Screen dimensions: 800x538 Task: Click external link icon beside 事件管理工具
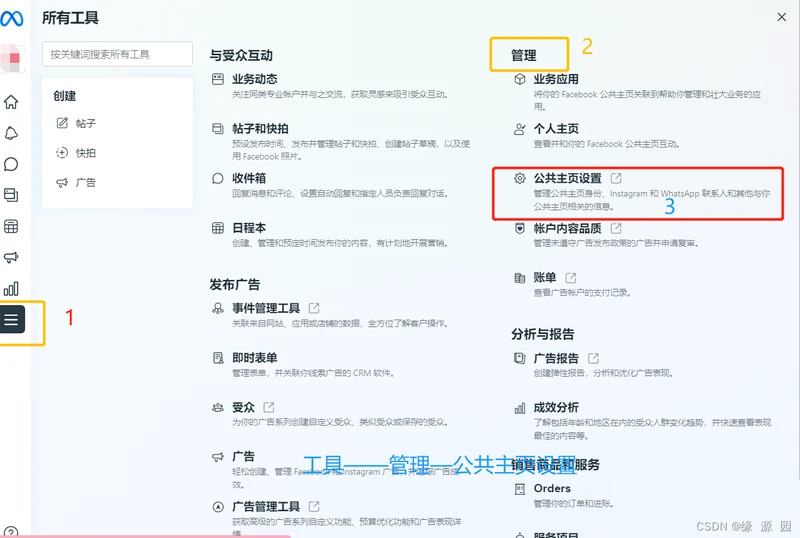pyautogui.click(x=314, y=308)
